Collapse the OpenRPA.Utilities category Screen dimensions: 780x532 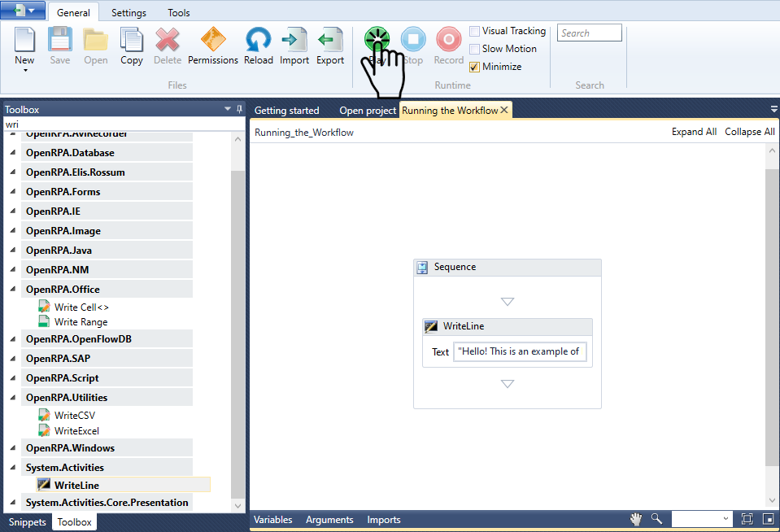click(13, 398)
